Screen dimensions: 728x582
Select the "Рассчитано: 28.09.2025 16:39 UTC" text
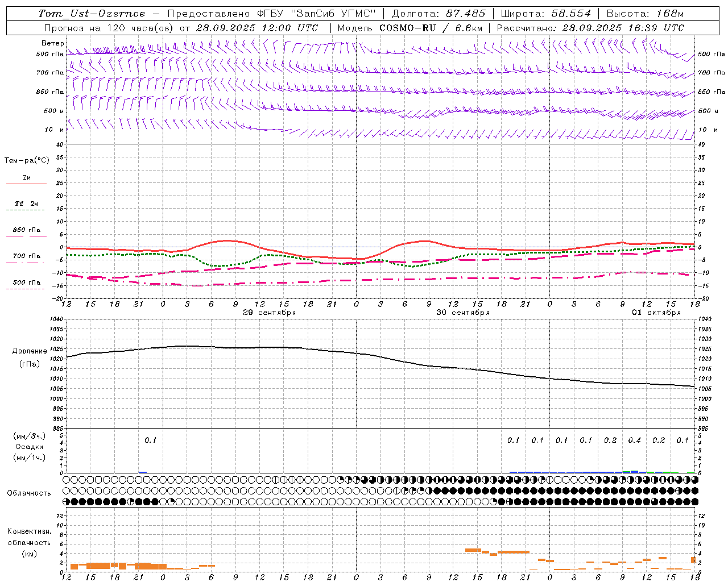[590, 28]
